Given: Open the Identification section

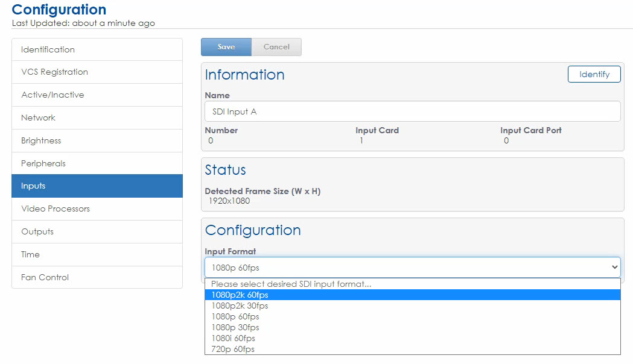Looking at the screenshot, I should point(97,49).
